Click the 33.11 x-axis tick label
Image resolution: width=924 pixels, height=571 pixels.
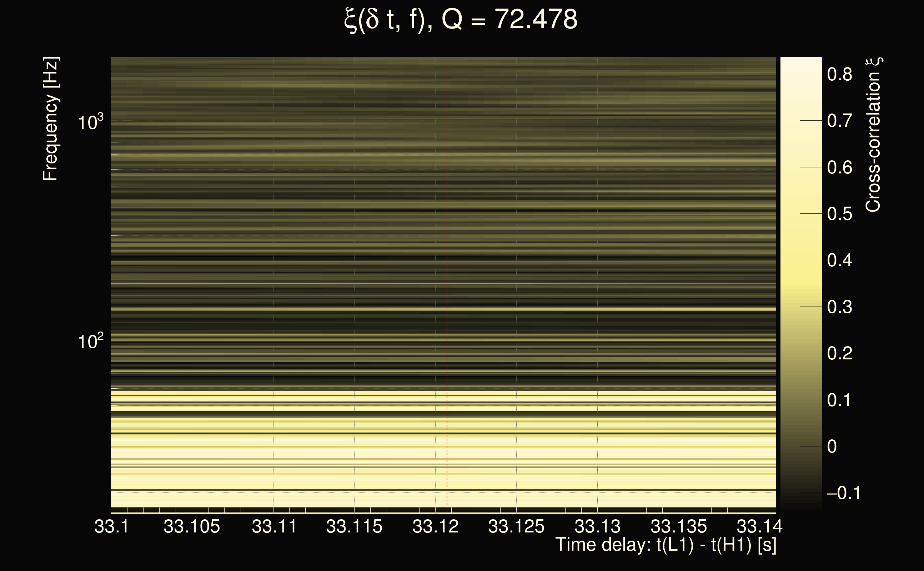[274, 526]
